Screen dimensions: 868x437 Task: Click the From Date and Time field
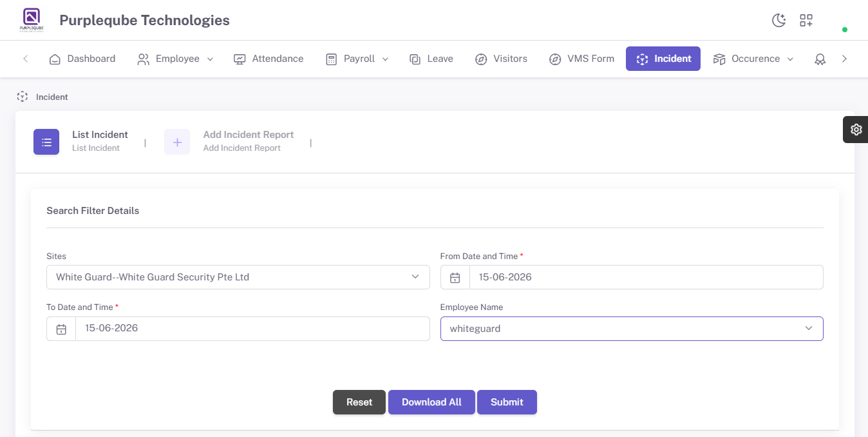(646, 277)
